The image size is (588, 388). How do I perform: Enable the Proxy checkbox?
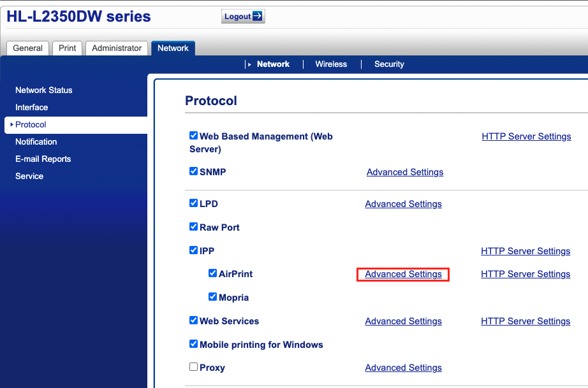tap(193, 366)
